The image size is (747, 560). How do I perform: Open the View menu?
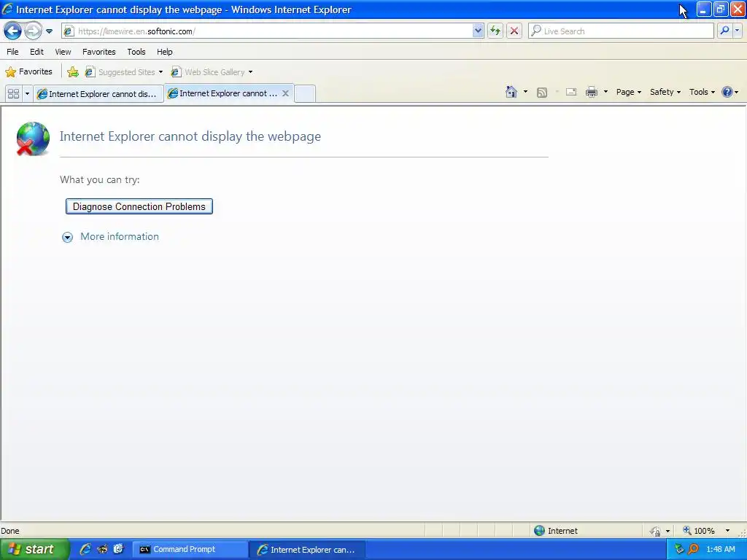(x=63, y=52)
